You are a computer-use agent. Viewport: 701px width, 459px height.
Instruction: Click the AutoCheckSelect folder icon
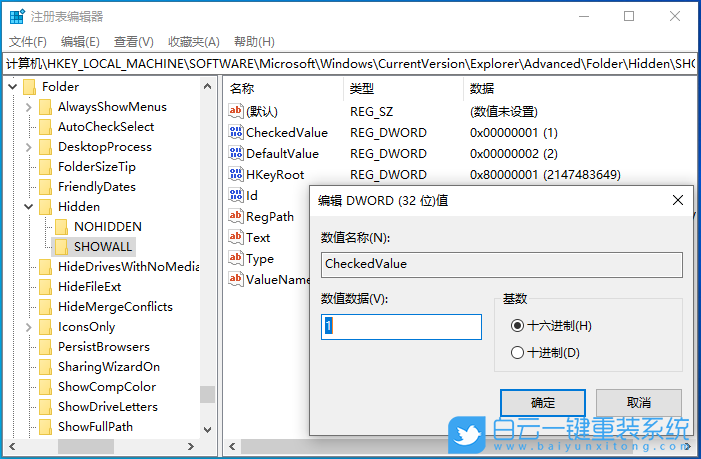coord(45,127)
